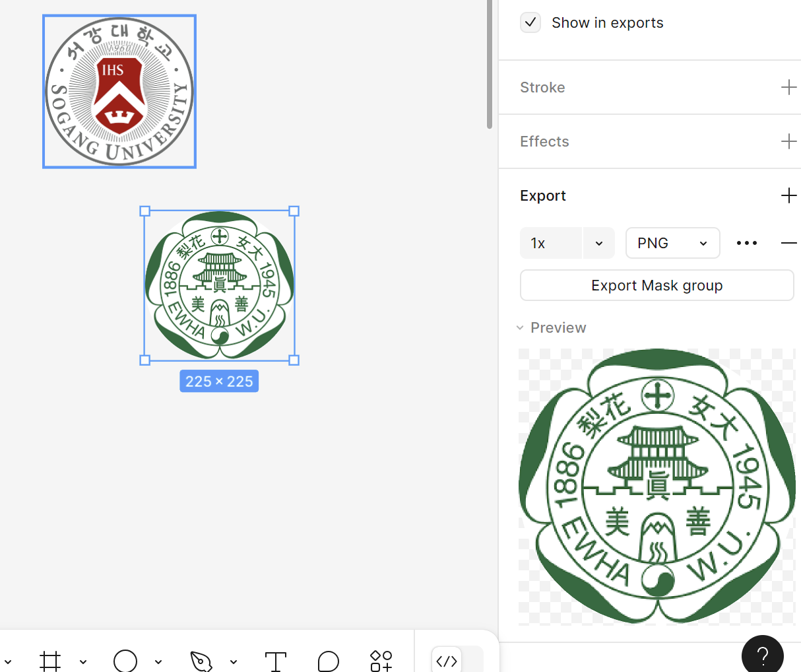The width and height of the screenshot is (801, 672).
Task: Open dropdown arrow next to Pen tool
Action: pos(234,661)
